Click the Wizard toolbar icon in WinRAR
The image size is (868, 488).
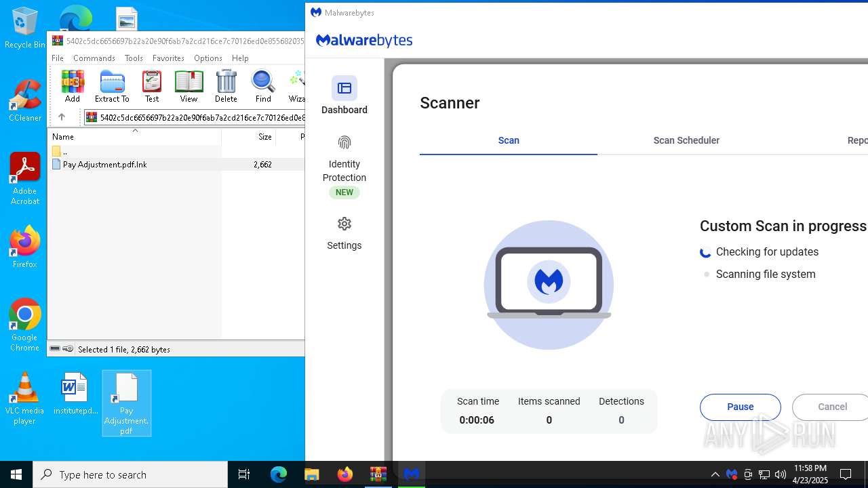(x=296, y=86)
